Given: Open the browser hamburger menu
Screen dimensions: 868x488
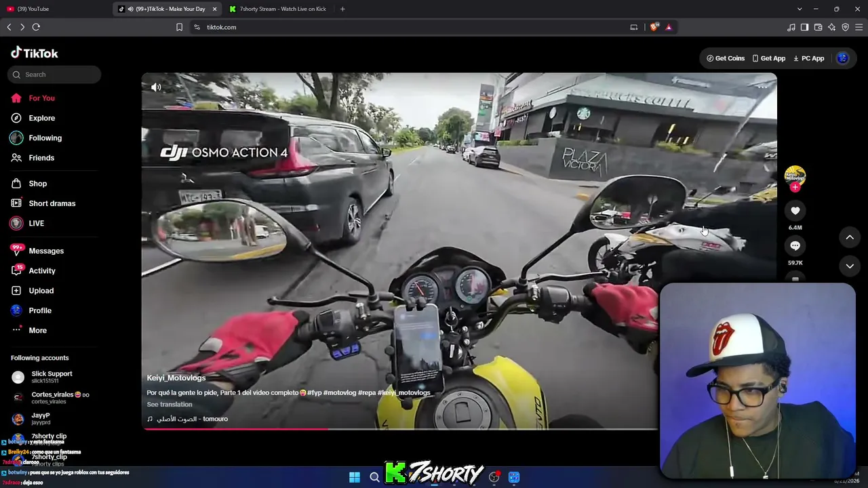Looking at the screenshot, I should click(859, 27).
